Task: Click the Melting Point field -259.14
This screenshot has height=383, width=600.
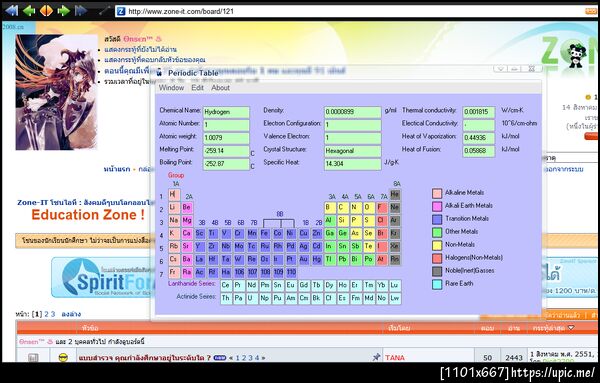Action: [x=226, y=151]
